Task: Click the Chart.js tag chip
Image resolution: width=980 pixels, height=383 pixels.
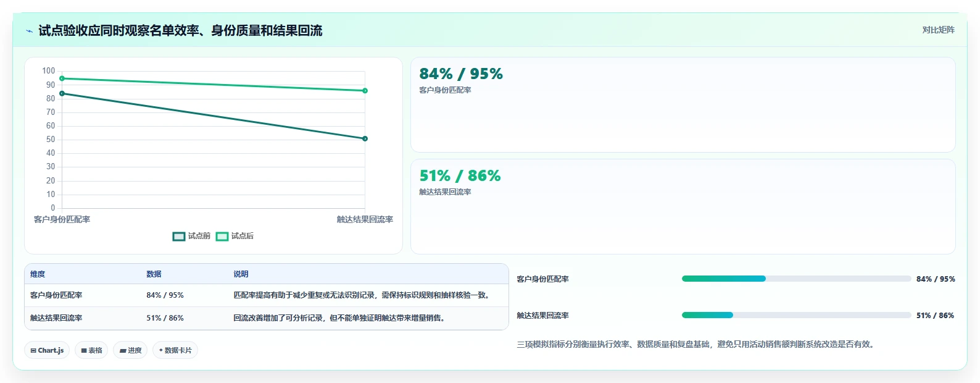Action: coord(47,350)
